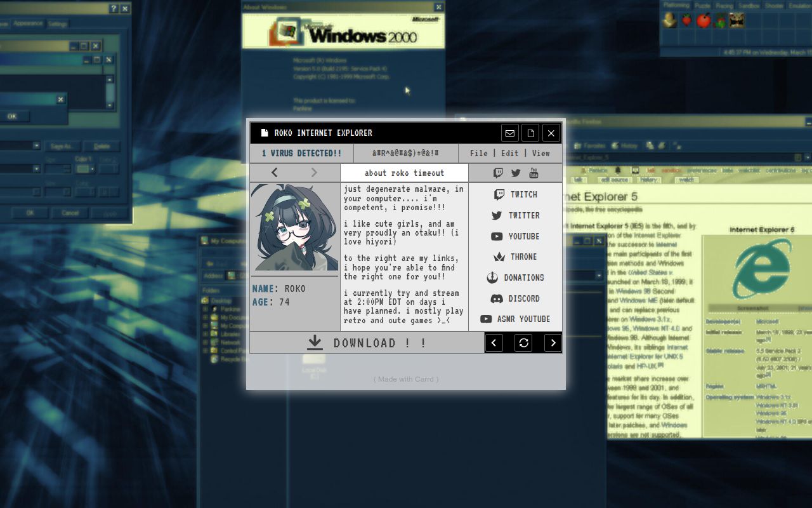
Task: Open the Edit menu
Action: pyautogui.click(x=510, y=153)
